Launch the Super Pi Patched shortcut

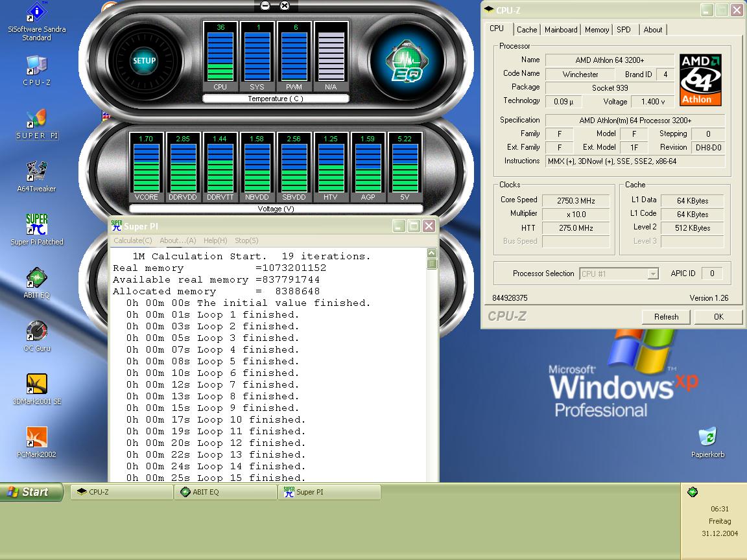(36, 225)
